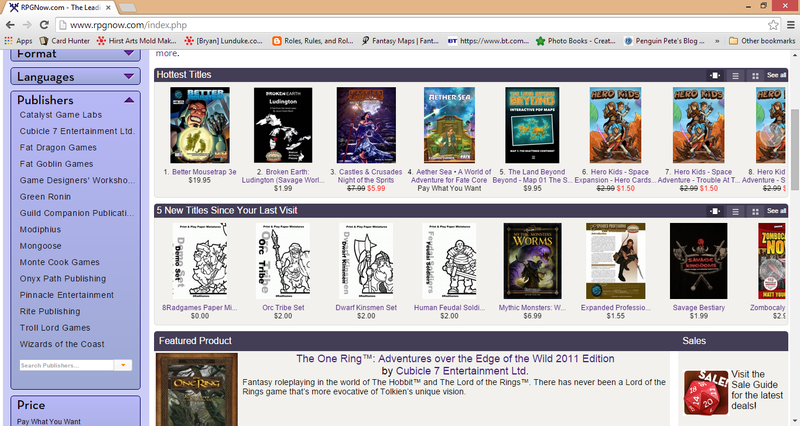Image resolution: width=800 pixels, height=426 pixels.
Task: Open the Other bookmarks folder
Action: click(762, 41)
